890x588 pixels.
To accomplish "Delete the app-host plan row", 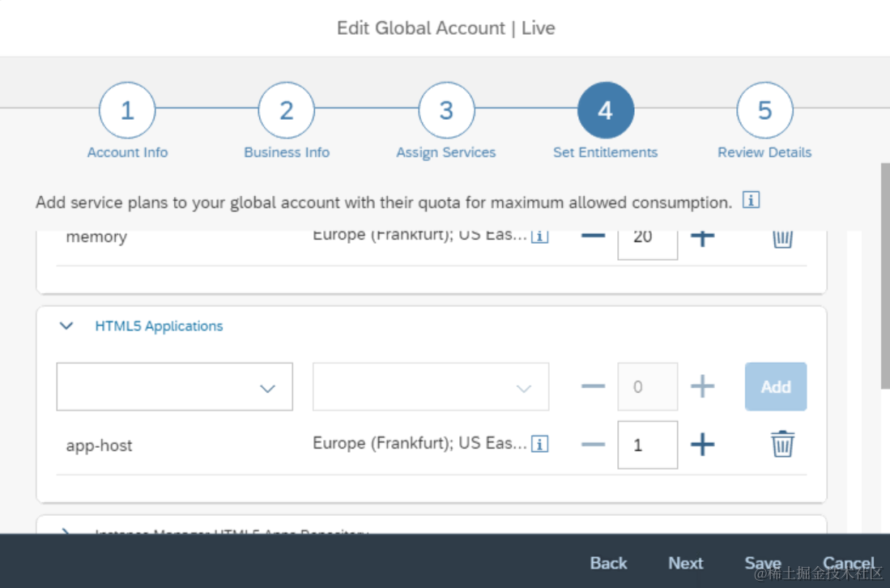I will (782, 444).
